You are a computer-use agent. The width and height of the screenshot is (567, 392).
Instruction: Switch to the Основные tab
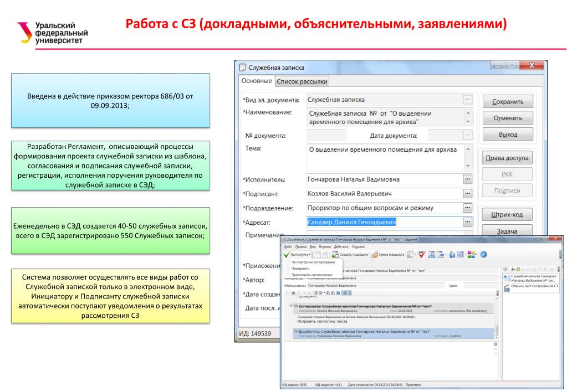(x=257, y=81)
